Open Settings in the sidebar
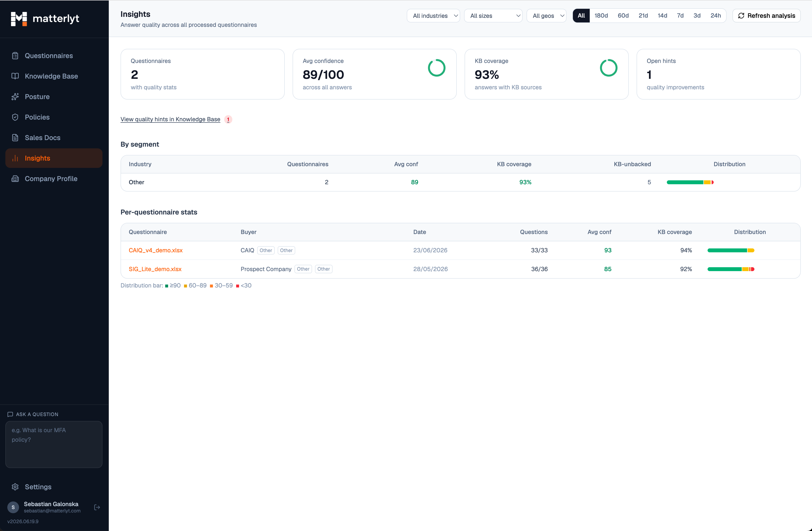The height and width of the screenshot is (531, 812). tap(54, 487)
